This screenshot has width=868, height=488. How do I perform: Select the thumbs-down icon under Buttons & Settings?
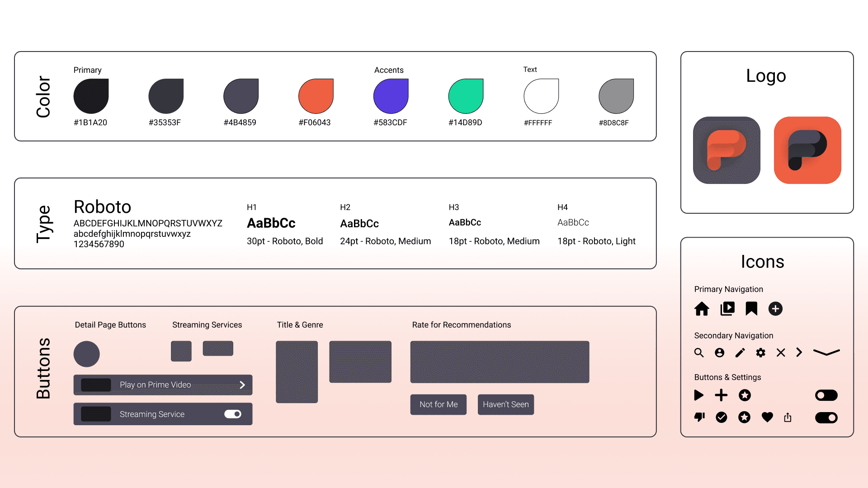[699, 418]
